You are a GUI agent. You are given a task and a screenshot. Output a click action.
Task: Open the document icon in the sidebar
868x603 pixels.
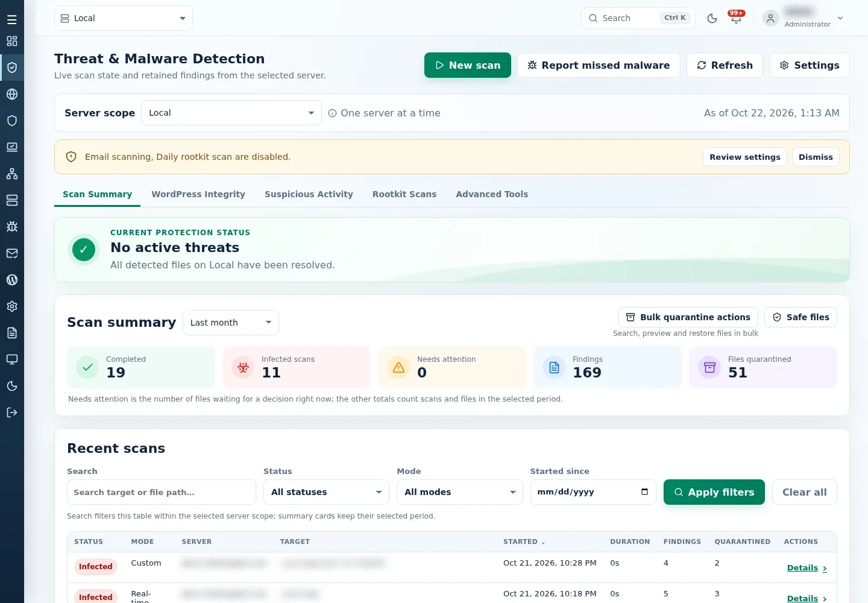12,333
